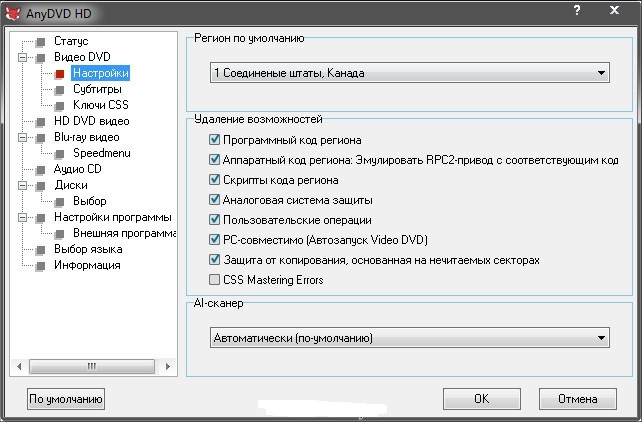Select Субтитры in the tree
Image resolution: width=642 pixels, height=422 pixels.
pos(97,89)
